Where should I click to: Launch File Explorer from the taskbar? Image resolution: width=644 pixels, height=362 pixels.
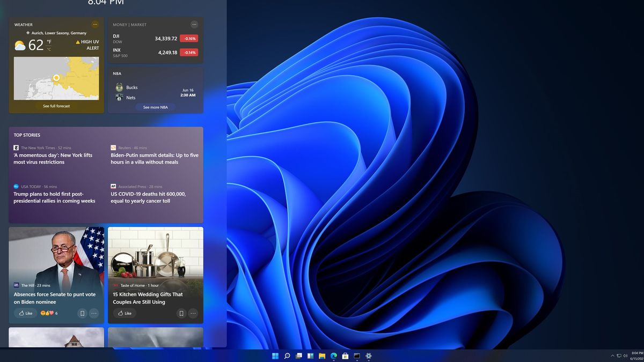(322, 356)
